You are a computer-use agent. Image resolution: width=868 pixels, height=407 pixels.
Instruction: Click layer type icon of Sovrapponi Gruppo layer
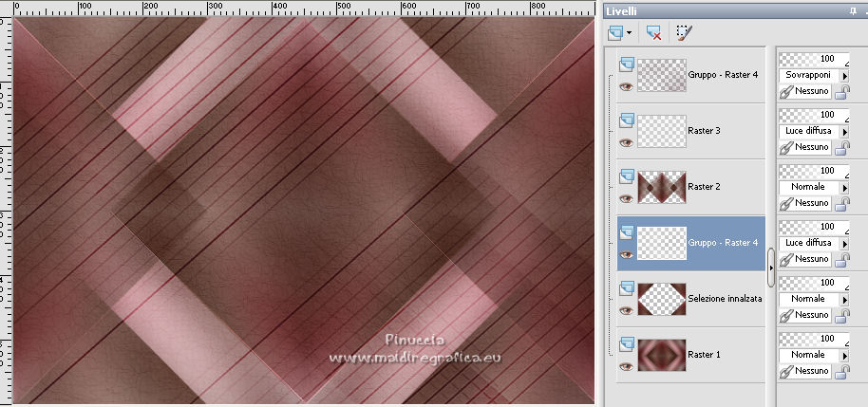627,65
